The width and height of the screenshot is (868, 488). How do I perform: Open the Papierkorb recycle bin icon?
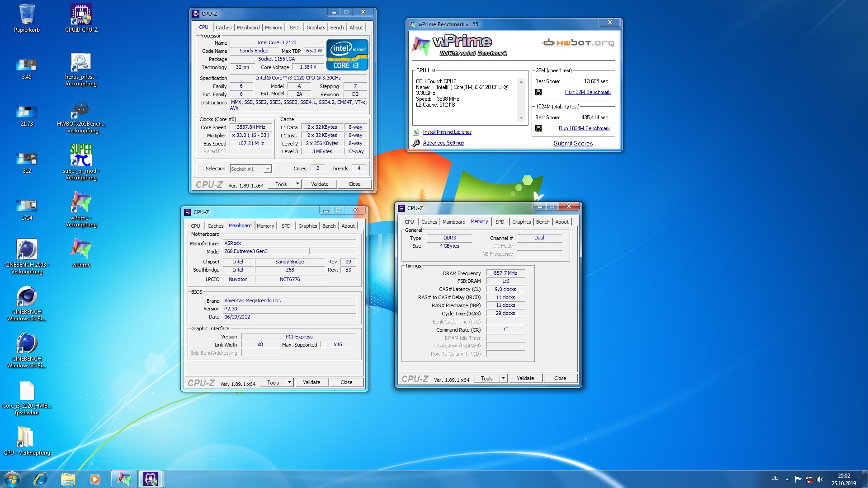tap(27, 18)
